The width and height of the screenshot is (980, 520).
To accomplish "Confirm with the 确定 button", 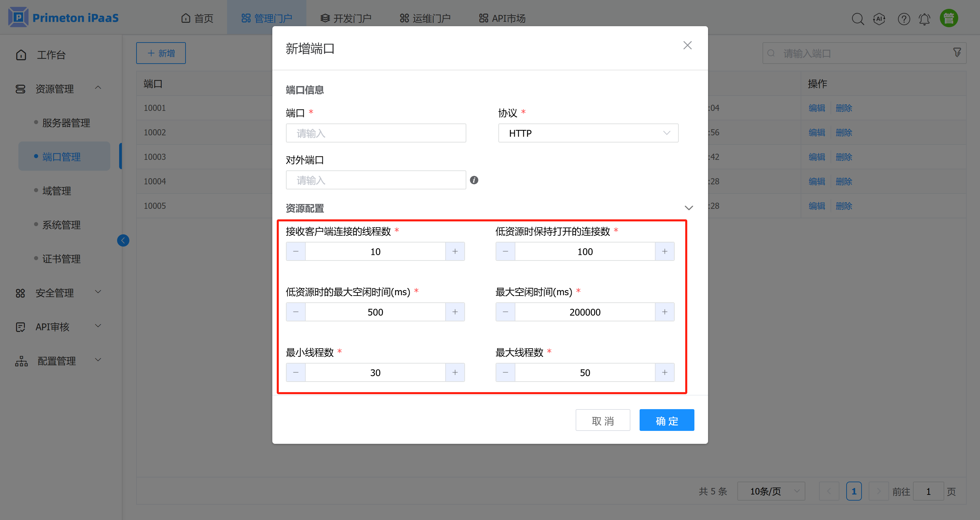I will pos(666,420).
